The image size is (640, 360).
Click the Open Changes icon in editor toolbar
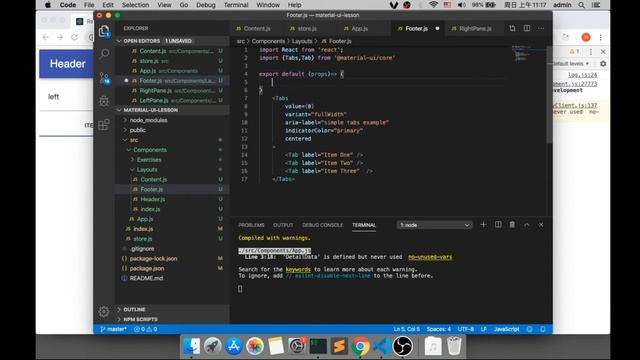coord(512,28)
